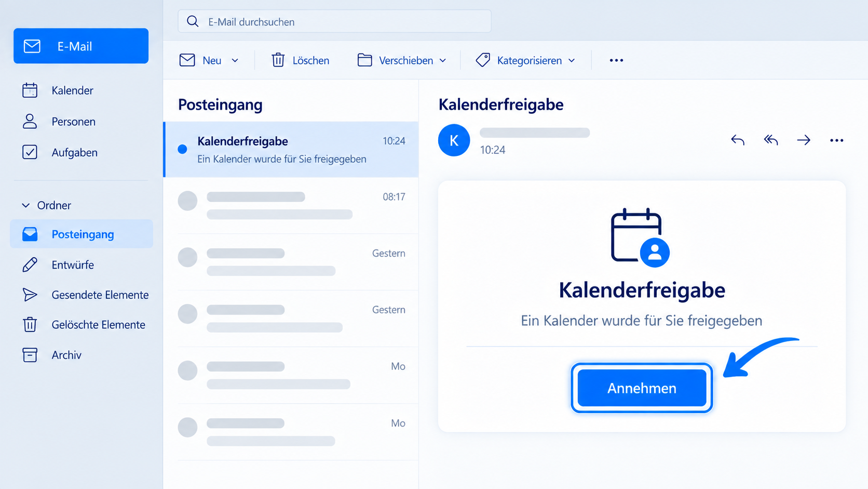Click the trash icon next to Löschen

point(278,60)
